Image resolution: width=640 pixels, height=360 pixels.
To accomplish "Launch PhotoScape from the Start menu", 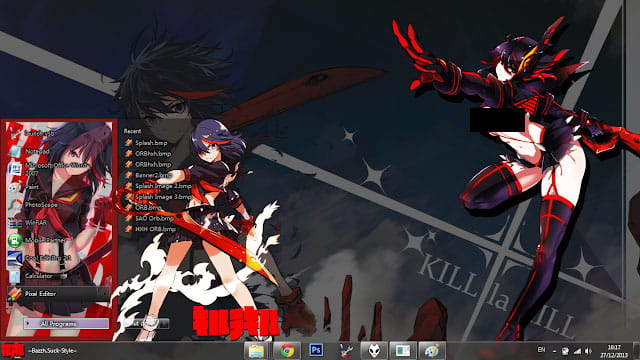I will pyautogui.click(x=57, y=204).
